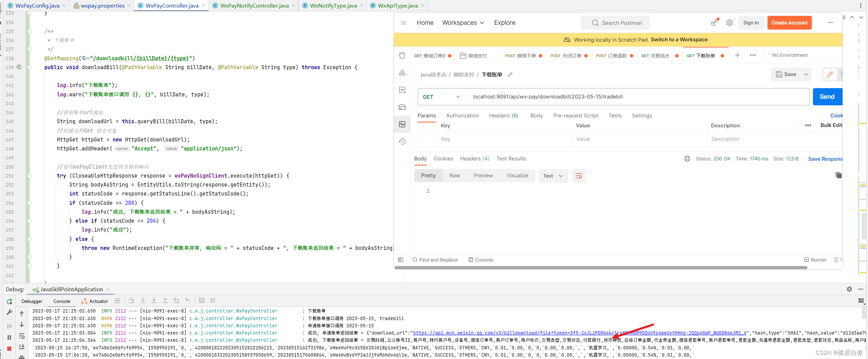This screenshot has height=359, width=868.
Task: Click Switch to a Workspace link
Action: point(679,40)
